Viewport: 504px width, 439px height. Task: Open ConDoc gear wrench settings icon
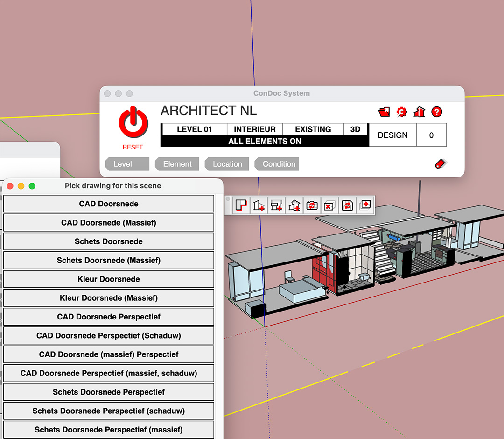(x=401, y=112)
